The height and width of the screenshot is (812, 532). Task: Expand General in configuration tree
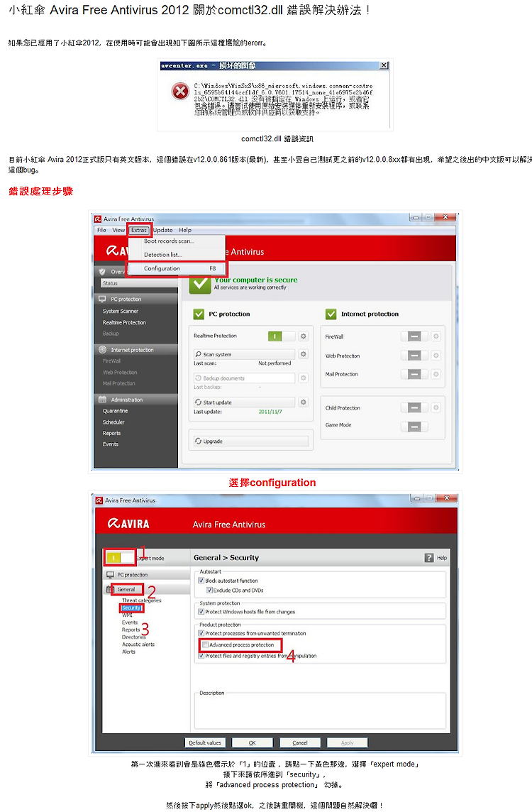click(126, 589)
